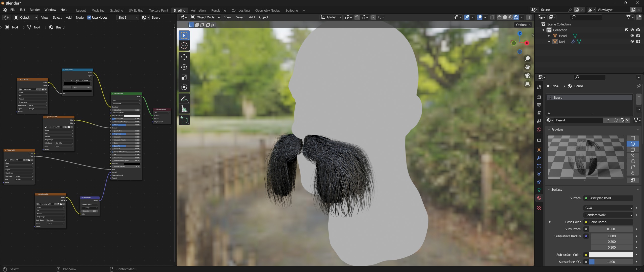Open the File menu
The height and width of the screenshot is (272, 644).
[x=13, y=10]
